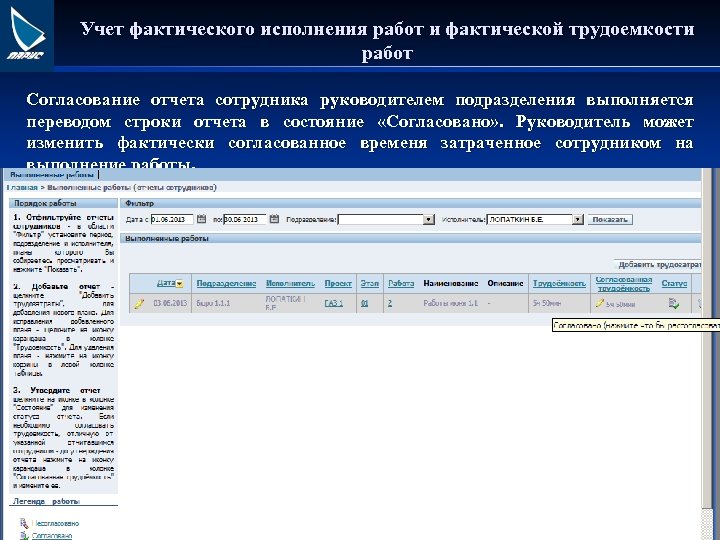The height and width of the screenshot is (540, 720).
Task: Click the Показать button
Action: point(610,219)
